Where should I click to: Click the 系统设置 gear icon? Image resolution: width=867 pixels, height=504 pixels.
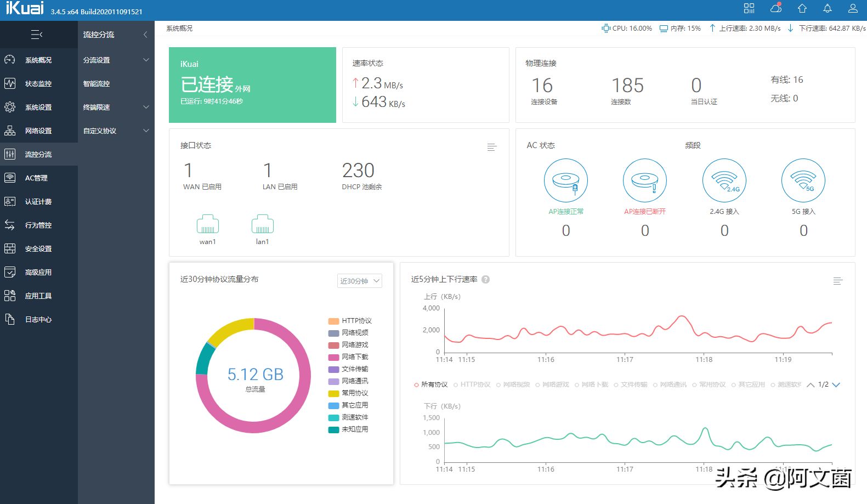coord(10,107)
